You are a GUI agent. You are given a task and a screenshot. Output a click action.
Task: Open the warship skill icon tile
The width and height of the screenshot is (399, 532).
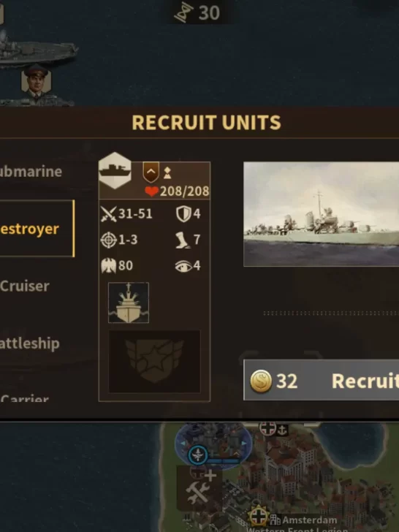pyautogui.click(x=129, y=303)
